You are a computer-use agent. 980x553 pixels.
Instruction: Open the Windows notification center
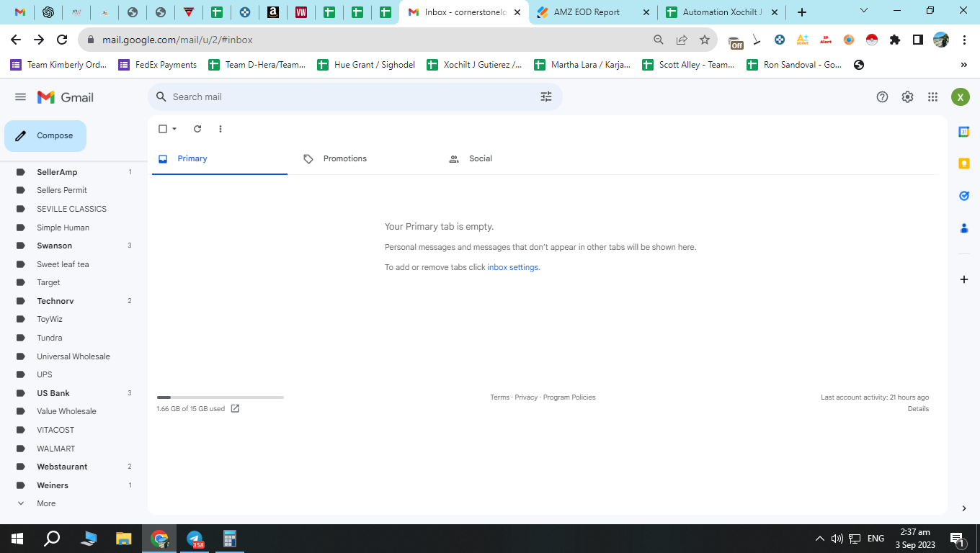[x=958, y=539]
